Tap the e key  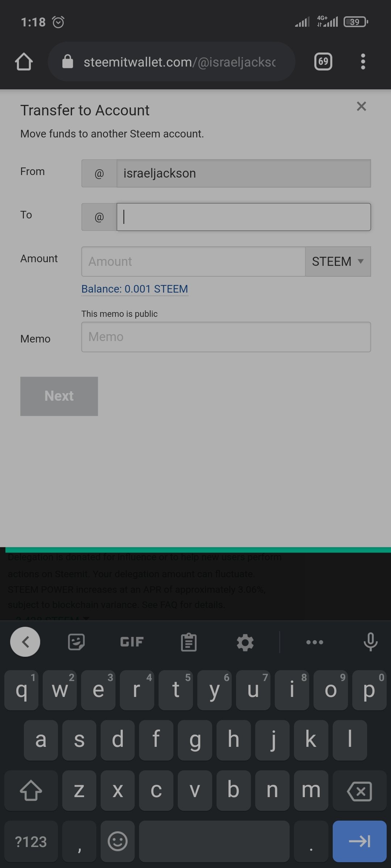(x=98, y=690)
